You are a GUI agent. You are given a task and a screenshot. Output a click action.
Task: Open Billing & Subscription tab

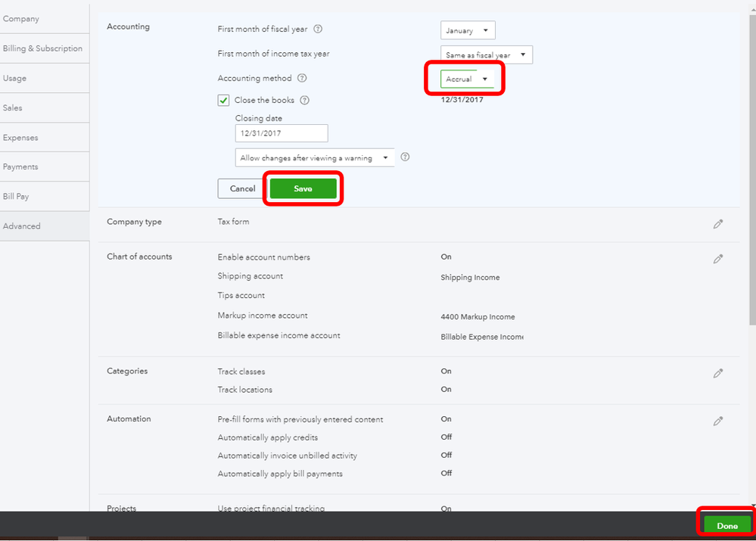(x=45, y=48)
